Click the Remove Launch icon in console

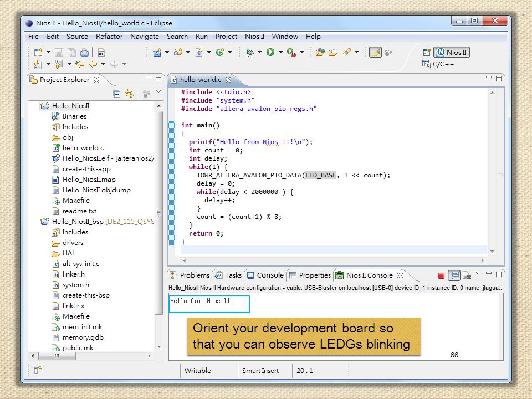[x=467, y=275]
